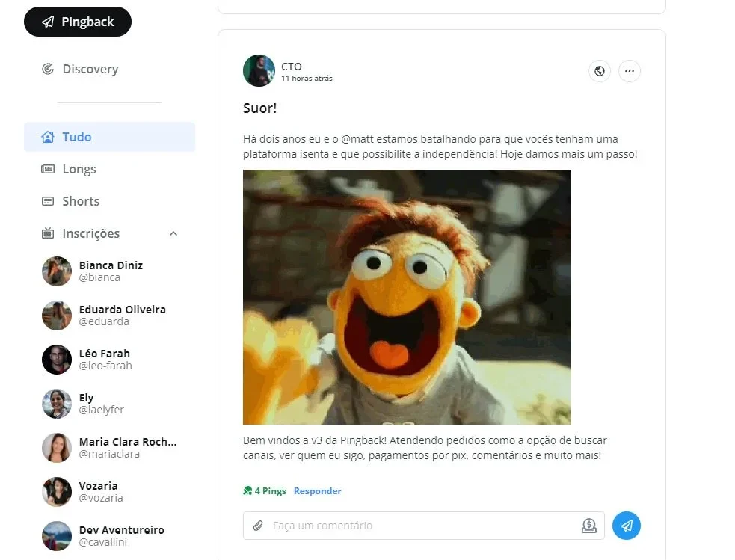Image resolution: width=735 pixels, height=560 pixels.
Task: Click the Shorts card icon
Action: 48,201
